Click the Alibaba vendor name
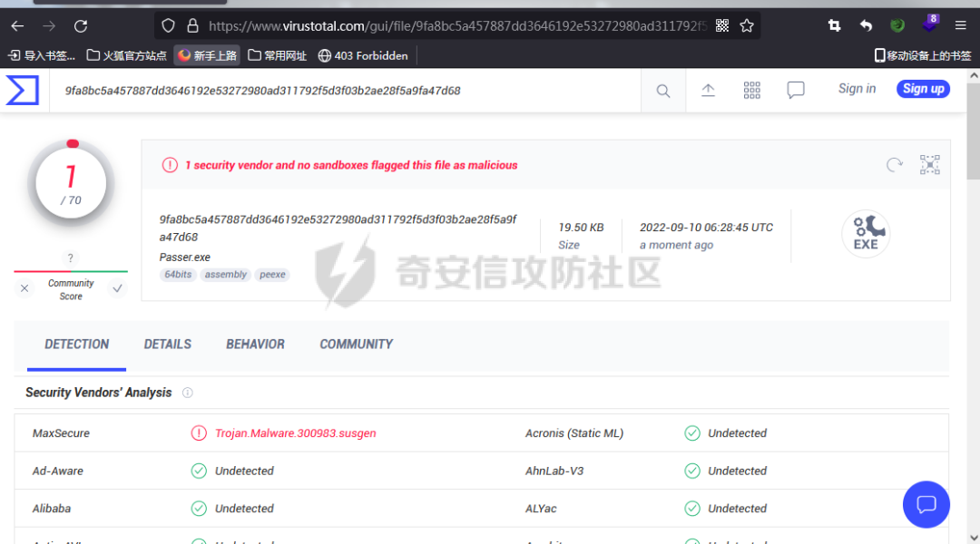Viewport: 980px width, 544px height. 51,509
